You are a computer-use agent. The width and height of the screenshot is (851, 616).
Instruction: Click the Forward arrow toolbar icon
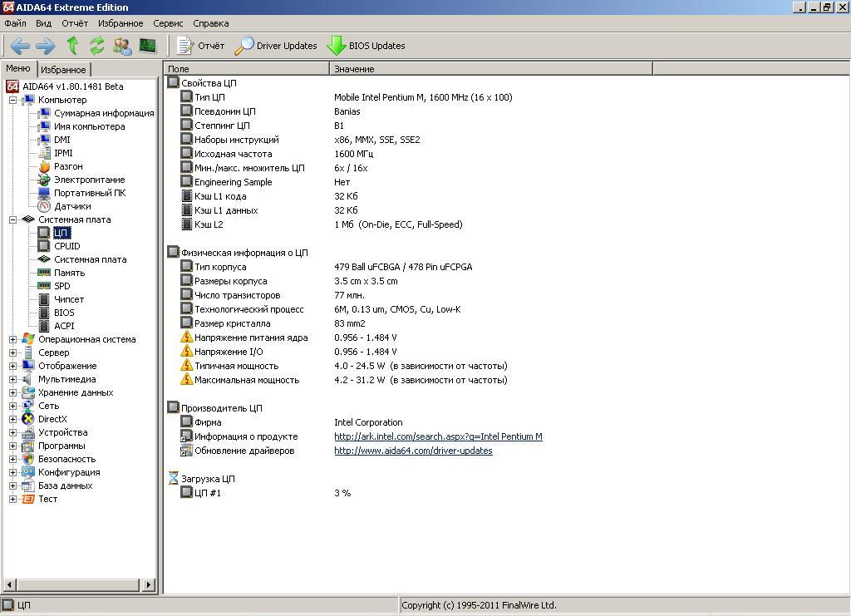[x=45, y=46]
